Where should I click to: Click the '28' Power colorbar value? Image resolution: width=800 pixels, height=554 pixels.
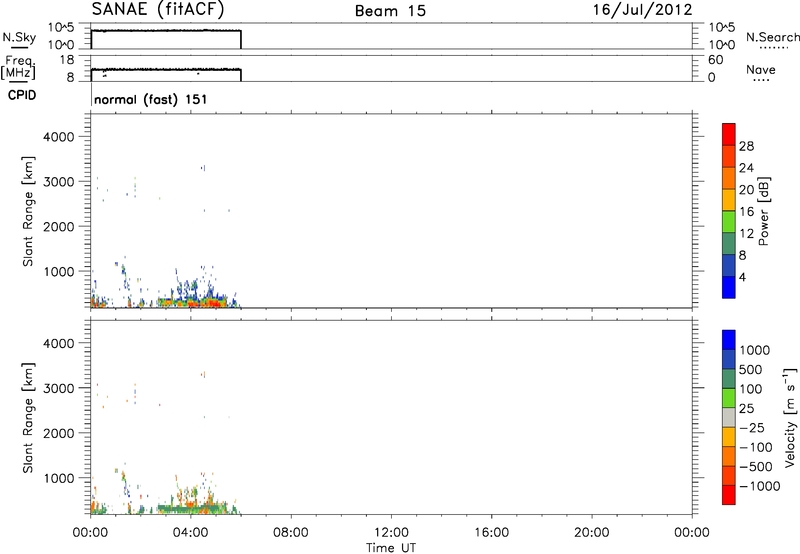click(746, 146)
